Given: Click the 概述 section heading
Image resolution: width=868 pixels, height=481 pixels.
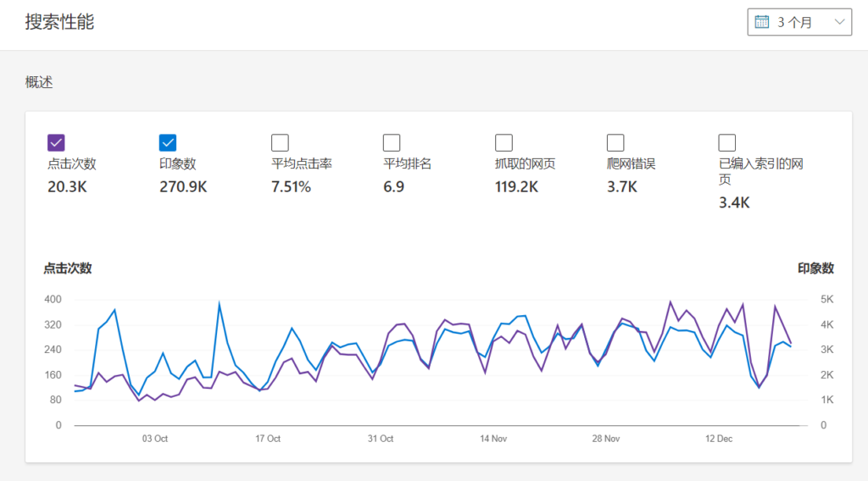Looking at the screenshot, I should [40, 82].
